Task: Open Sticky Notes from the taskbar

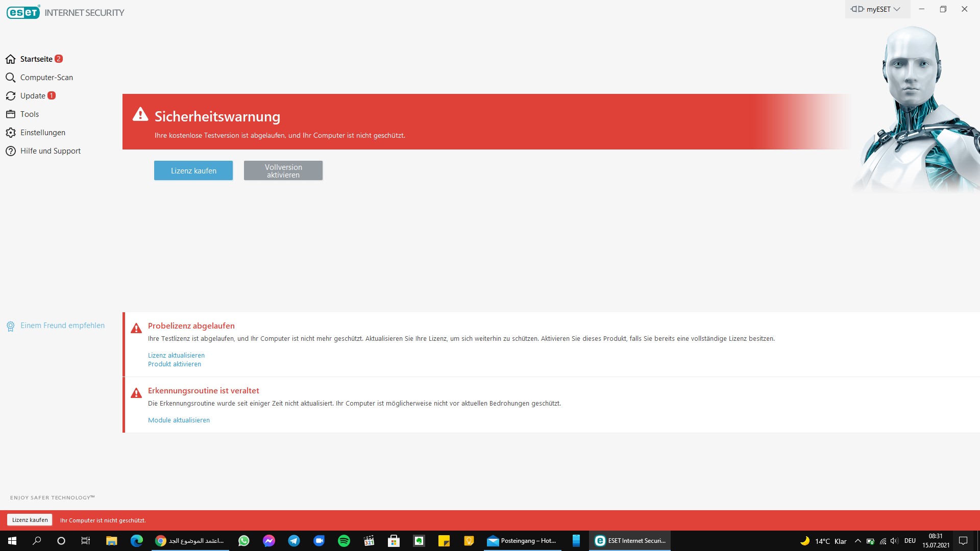Action: (x=444, y=541)
